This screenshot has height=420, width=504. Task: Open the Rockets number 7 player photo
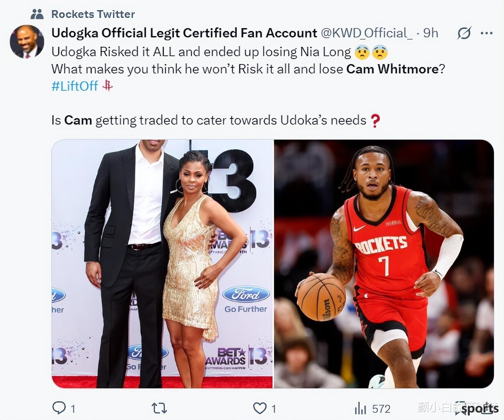(x=384, y=264)
